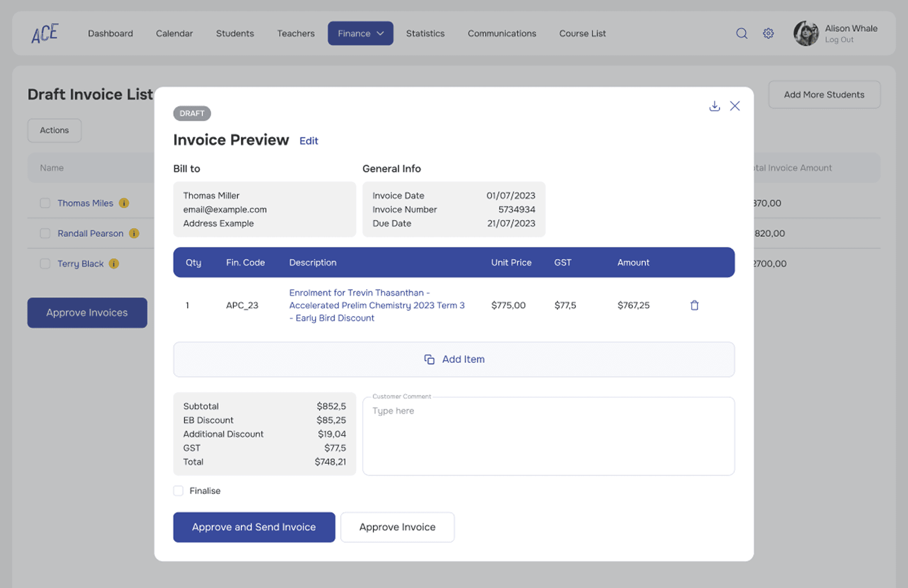The image size is (908, 588).
Task: Navigate to Statistics
Action: tap(425, 33)
